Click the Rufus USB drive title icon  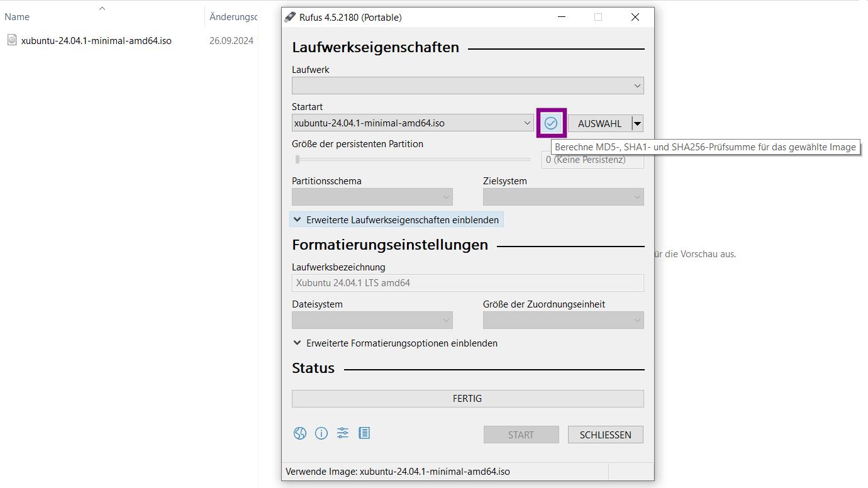(x=289, y=17)
